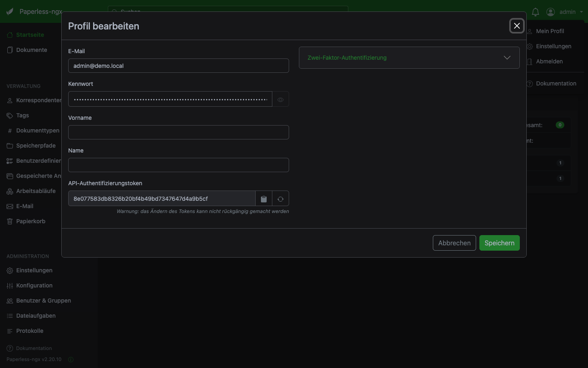
Task: Regenerate the API authentication token
Action: [x=281, y=199]
